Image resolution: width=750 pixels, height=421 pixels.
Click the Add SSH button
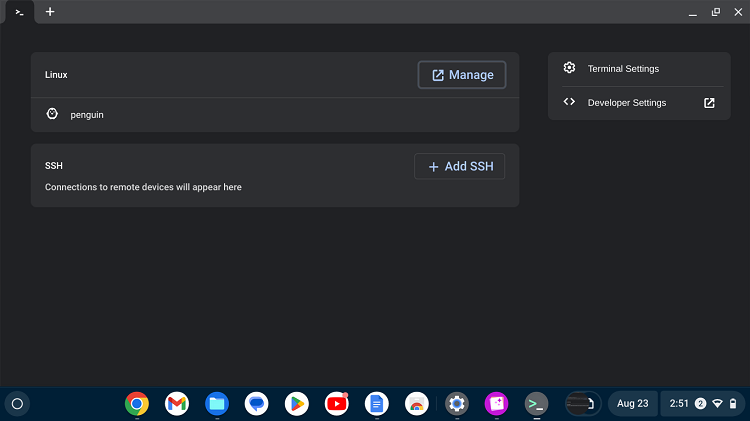460,166
